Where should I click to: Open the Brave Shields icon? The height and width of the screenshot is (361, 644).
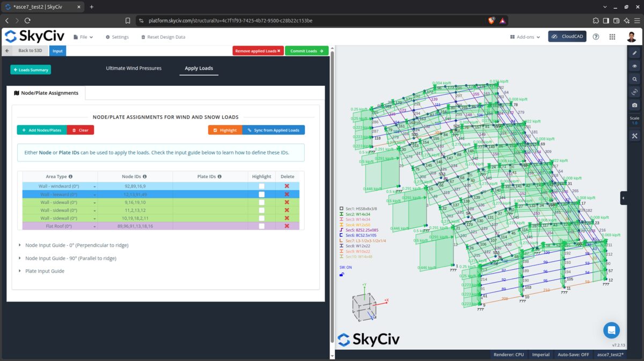pos(491,20)
